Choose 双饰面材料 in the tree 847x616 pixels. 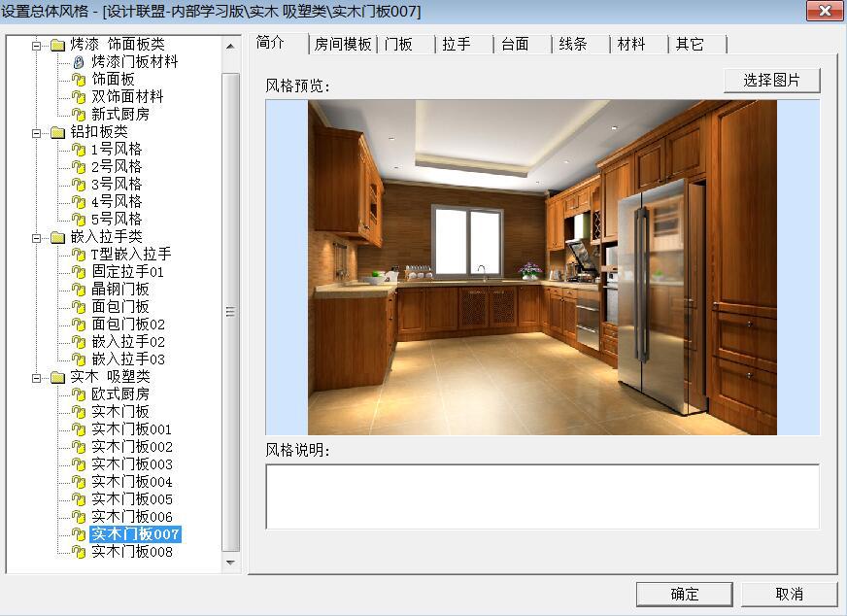click(127, 97)
